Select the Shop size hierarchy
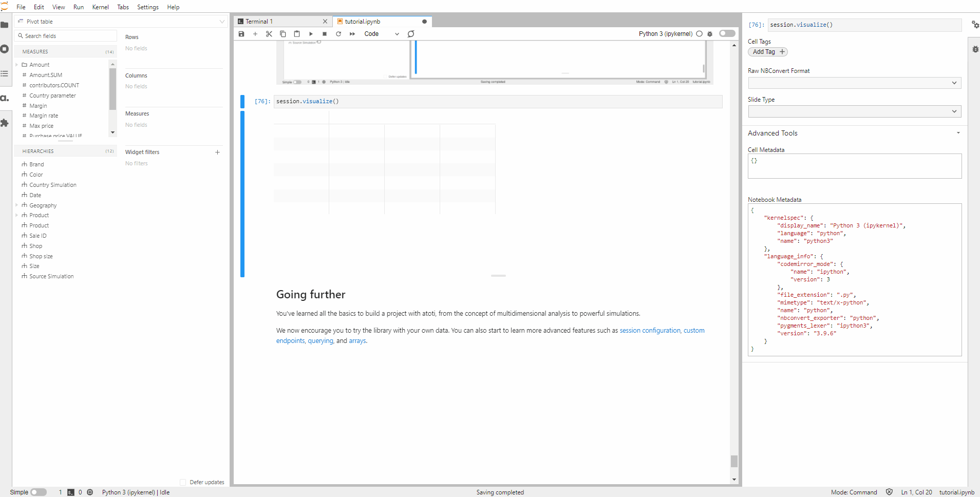The height and width of the screenshot is (497, 980). point(41,256)
